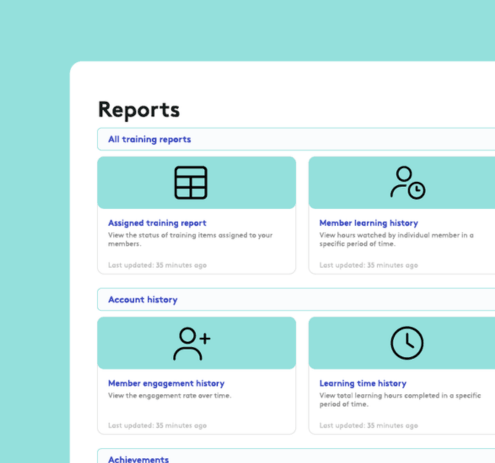Click Last updated text on Learning time card
Screen dimensions: 495x463
368,425
